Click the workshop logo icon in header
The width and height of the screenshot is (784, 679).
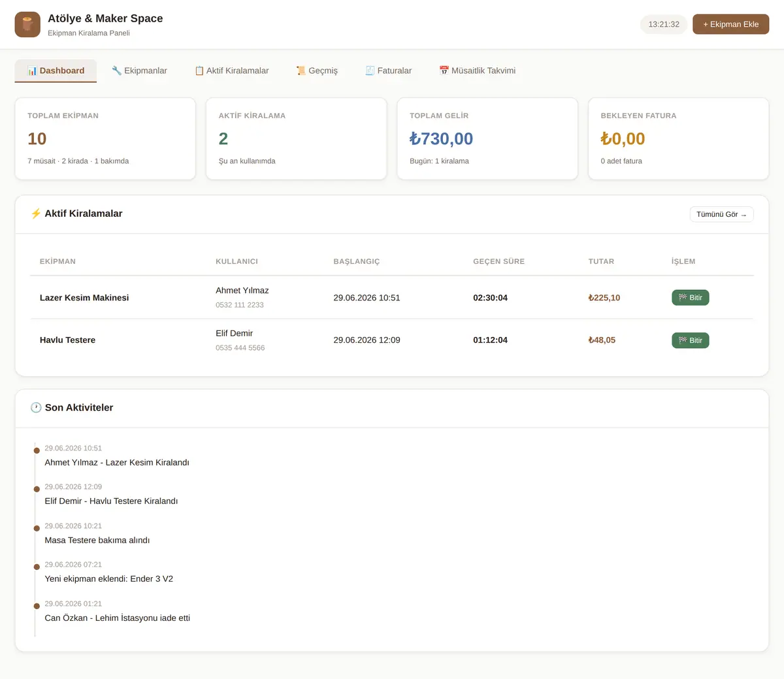point(27,24)
